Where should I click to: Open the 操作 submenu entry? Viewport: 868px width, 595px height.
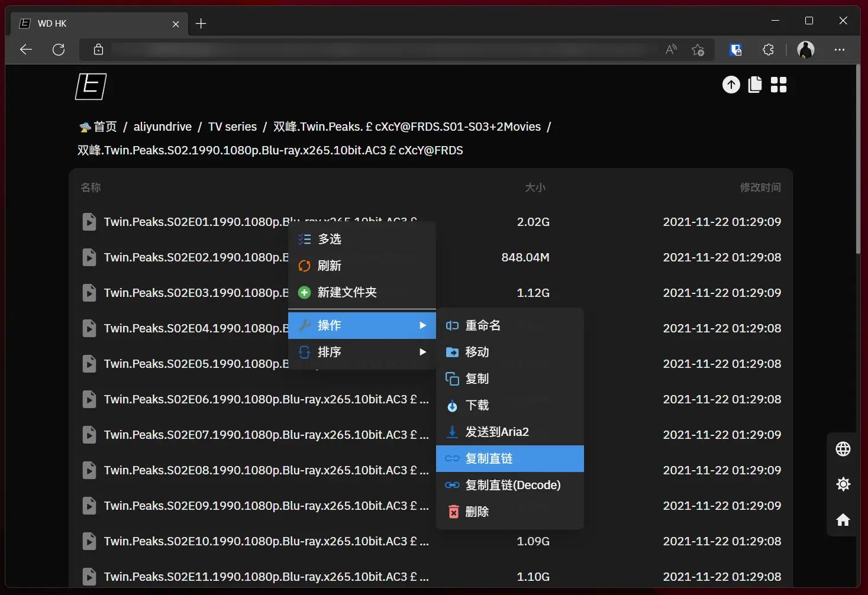pos(362,325)
